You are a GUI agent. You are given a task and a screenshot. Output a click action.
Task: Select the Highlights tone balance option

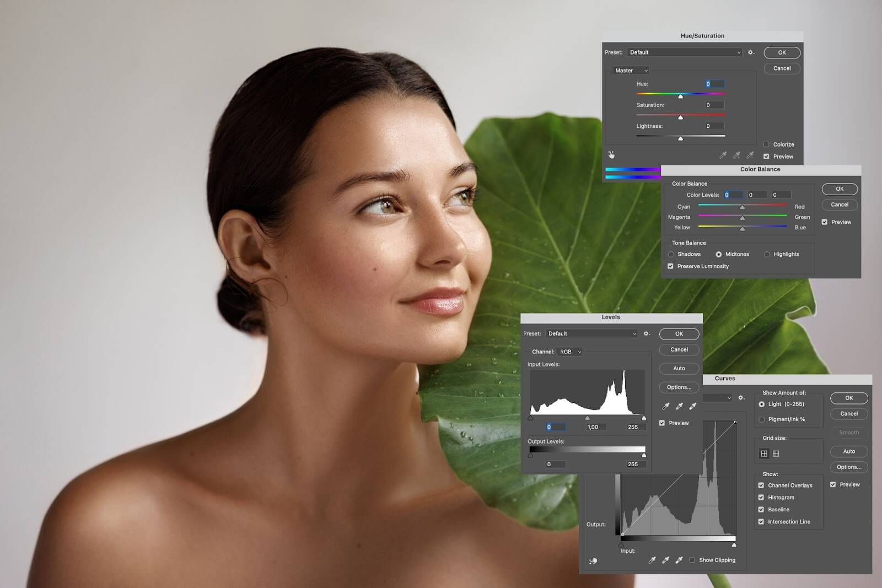767,254
